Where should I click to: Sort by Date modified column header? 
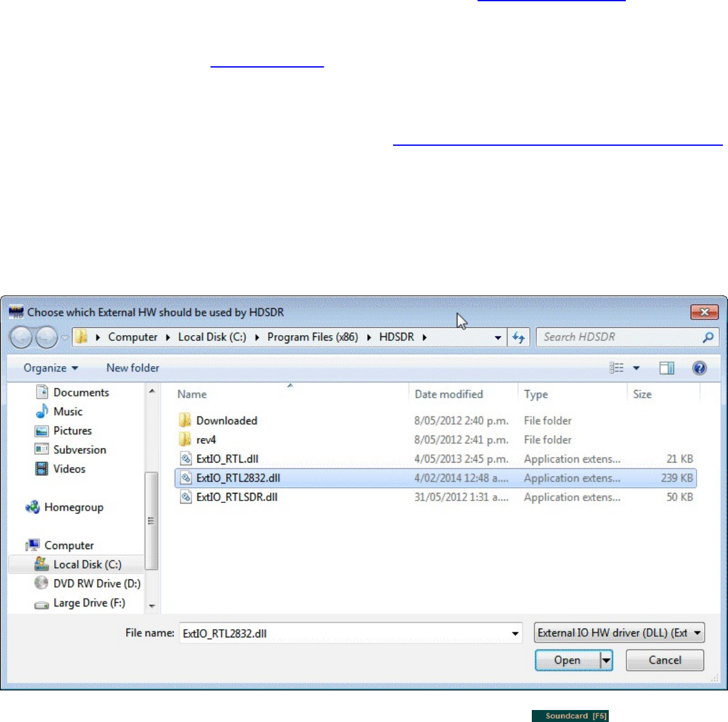[x=449, y=394]
